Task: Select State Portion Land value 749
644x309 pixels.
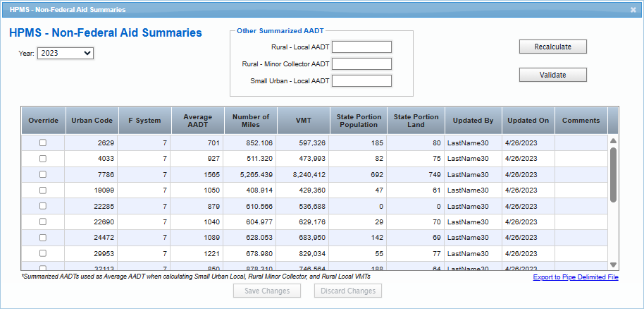Action: click(415, 174)
